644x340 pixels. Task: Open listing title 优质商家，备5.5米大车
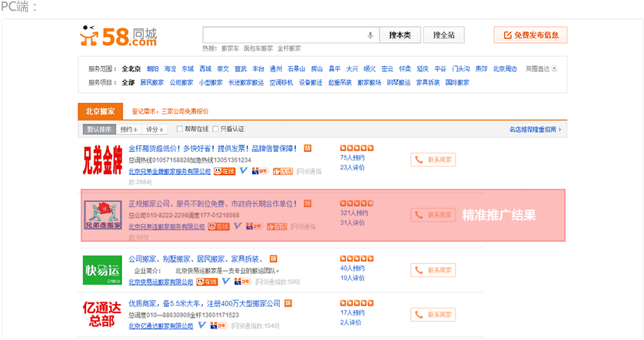[x=204, y=303]
